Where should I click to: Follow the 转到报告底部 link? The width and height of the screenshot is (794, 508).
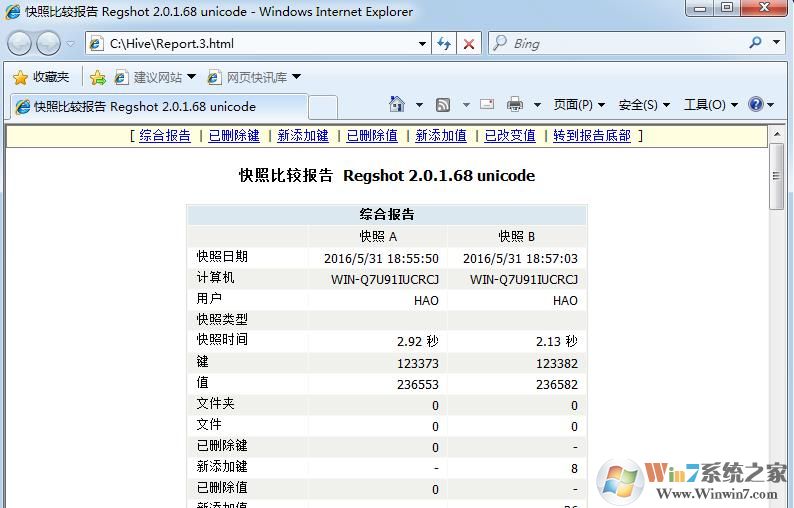592,136
